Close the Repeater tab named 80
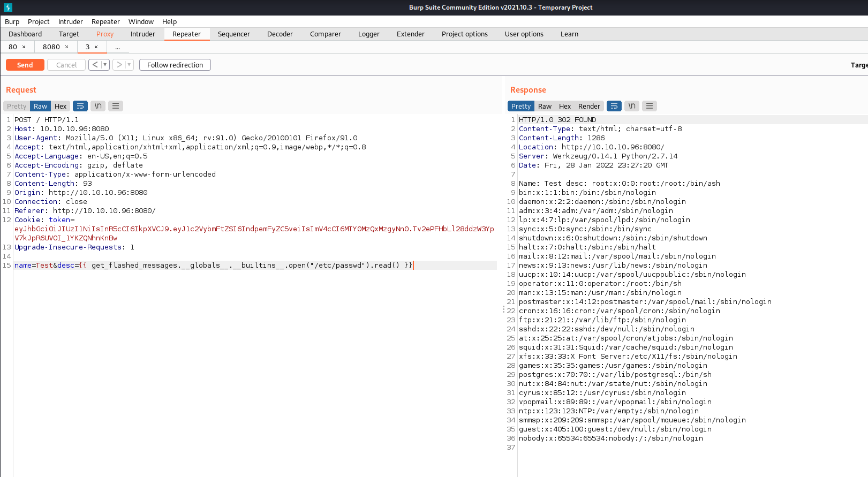 (24, 47)
